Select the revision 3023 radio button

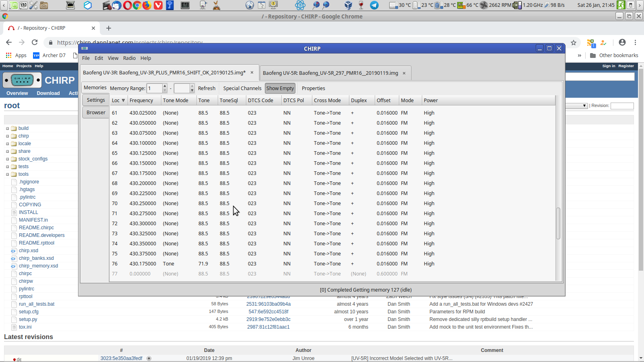click(x=149, y=358)
